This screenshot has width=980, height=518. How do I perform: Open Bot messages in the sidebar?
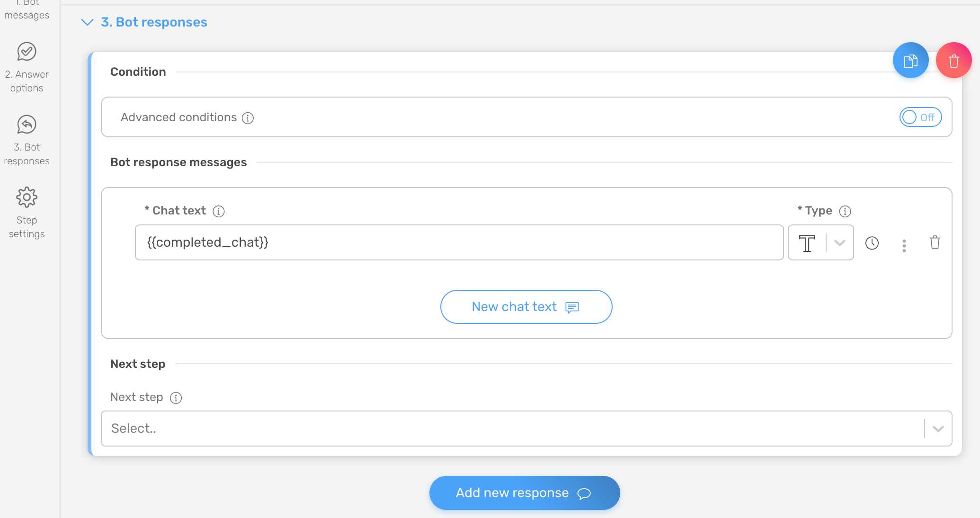tap(27, 10)
